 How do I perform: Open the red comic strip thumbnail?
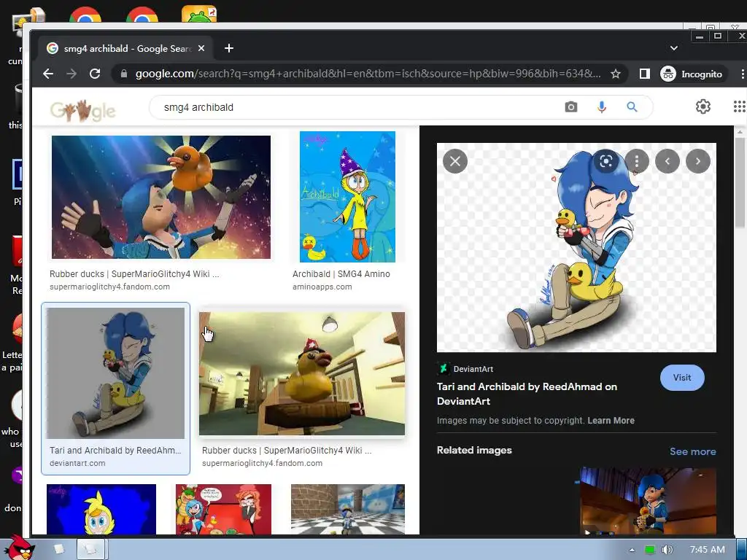pos(223,509)
